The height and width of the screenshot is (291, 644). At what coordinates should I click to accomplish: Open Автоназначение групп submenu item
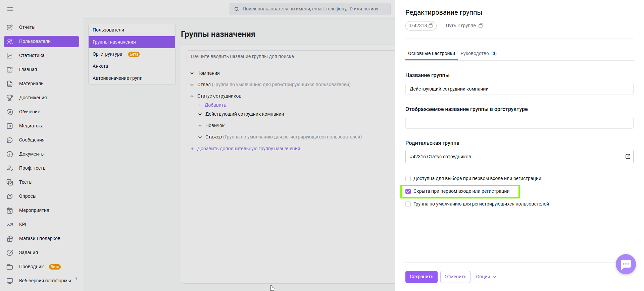[x=132, y=78]
